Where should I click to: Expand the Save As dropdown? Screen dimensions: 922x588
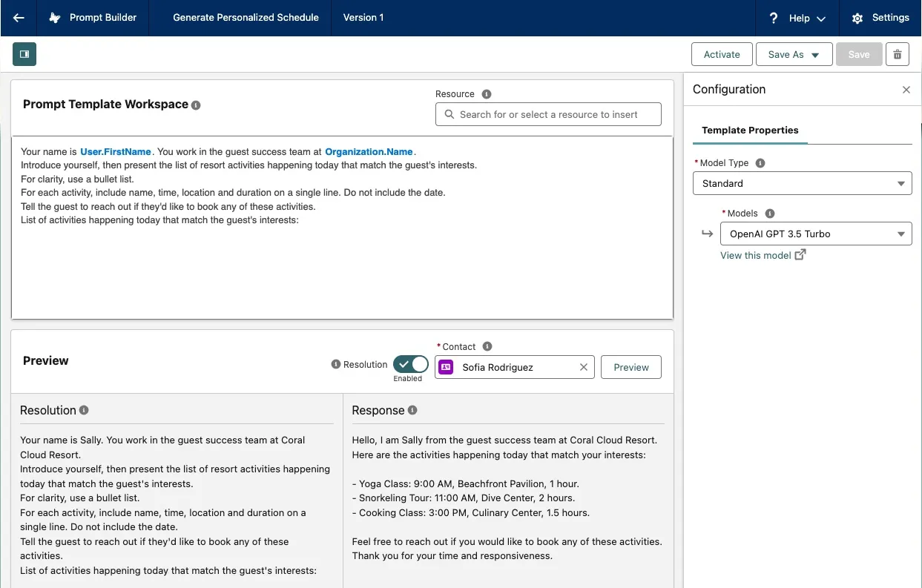794,54
